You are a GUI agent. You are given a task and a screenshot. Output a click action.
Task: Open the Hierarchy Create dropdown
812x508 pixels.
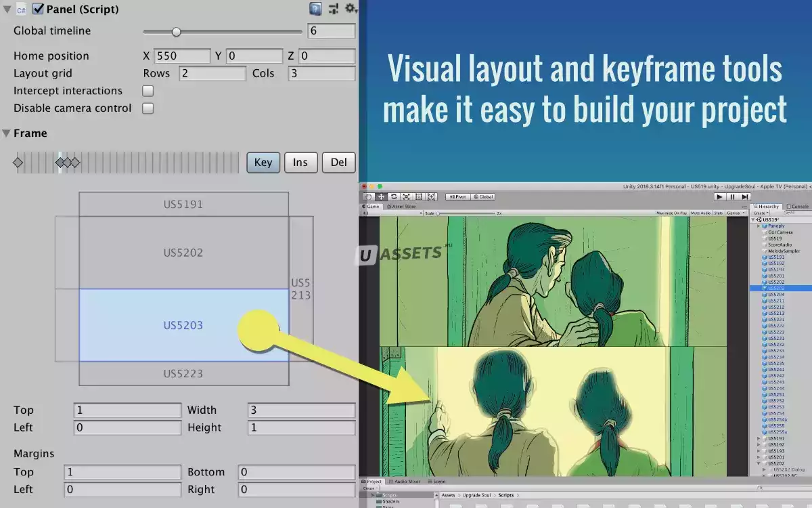click(x=760, y=213)
